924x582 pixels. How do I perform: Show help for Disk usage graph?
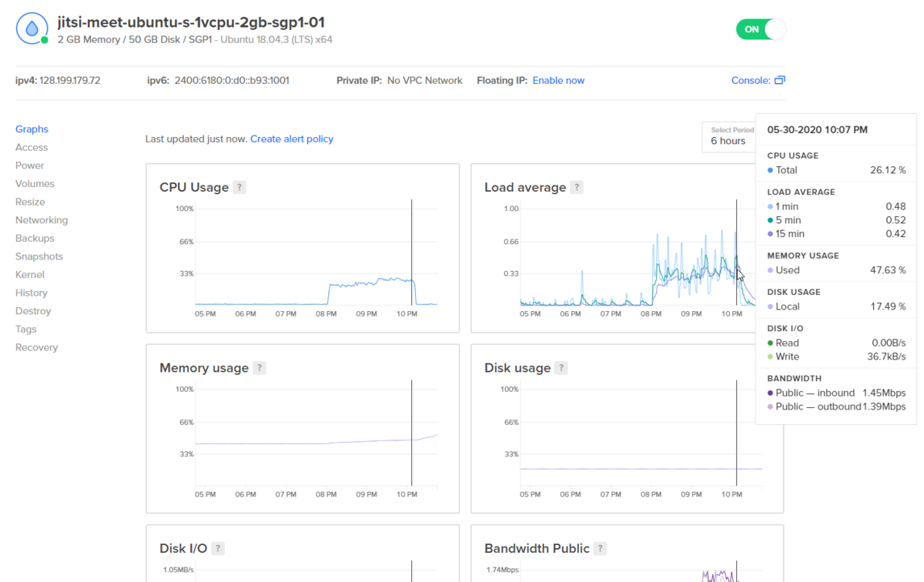tap(561, 368)
